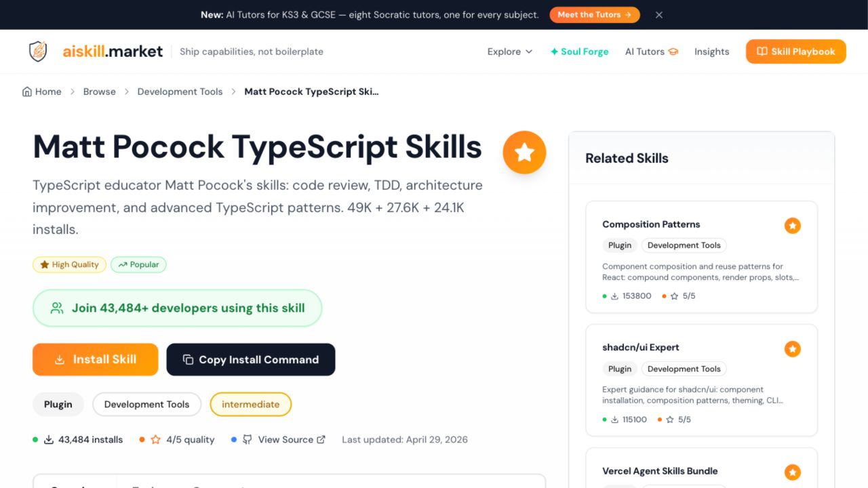The width and height of the screenshot is (868, 488).
Task: Click the Home breadcrumb link
Action: tap(42, 91)
